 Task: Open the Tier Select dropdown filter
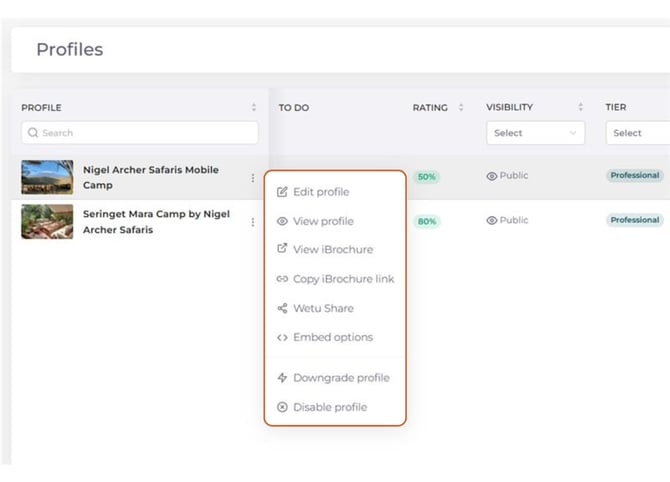coord(636,133)
